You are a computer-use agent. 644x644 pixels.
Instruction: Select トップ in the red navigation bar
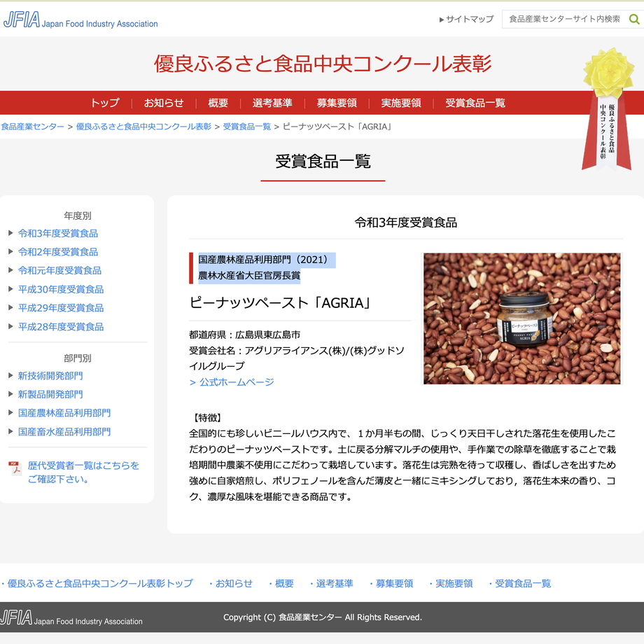tap(105, 103)
